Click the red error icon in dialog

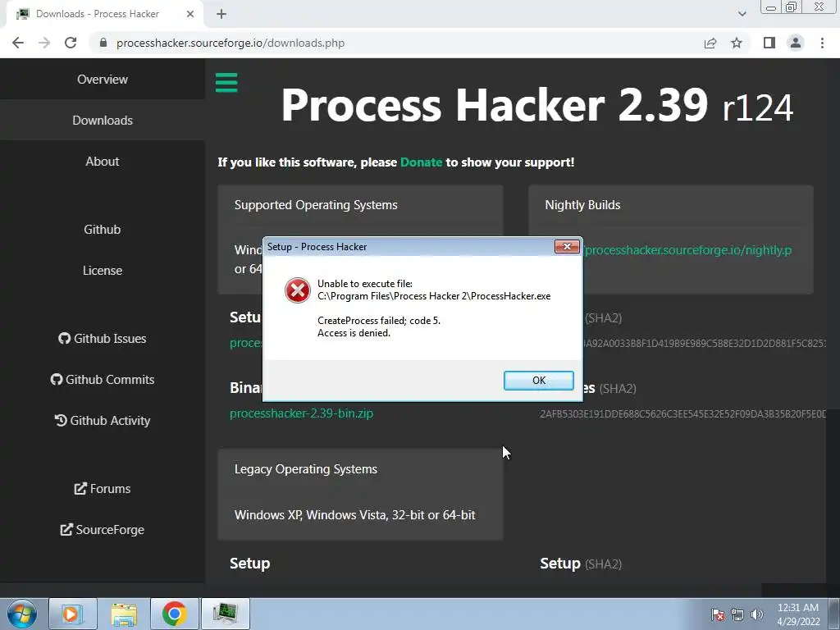[297, 290]
